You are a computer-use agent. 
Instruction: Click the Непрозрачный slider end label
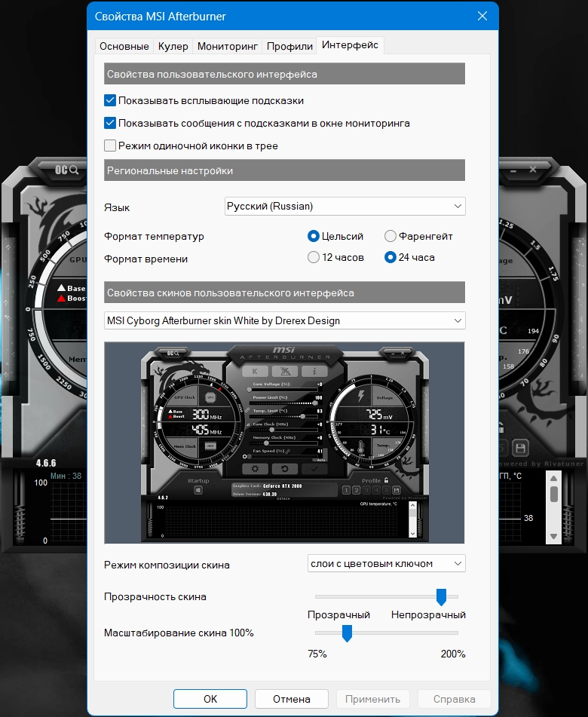[x=428, y=615]
